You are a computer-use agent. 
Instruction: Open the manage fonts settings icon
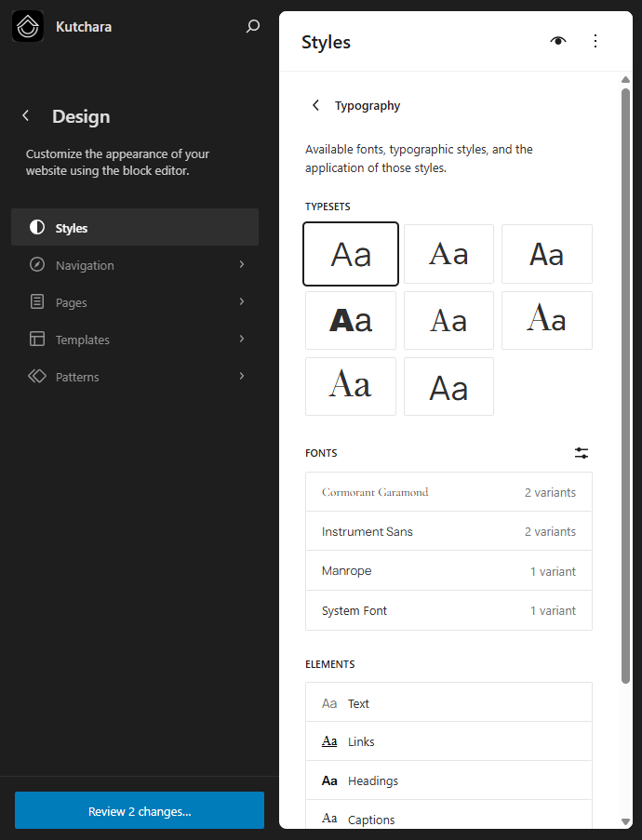[x=582, y=453]
